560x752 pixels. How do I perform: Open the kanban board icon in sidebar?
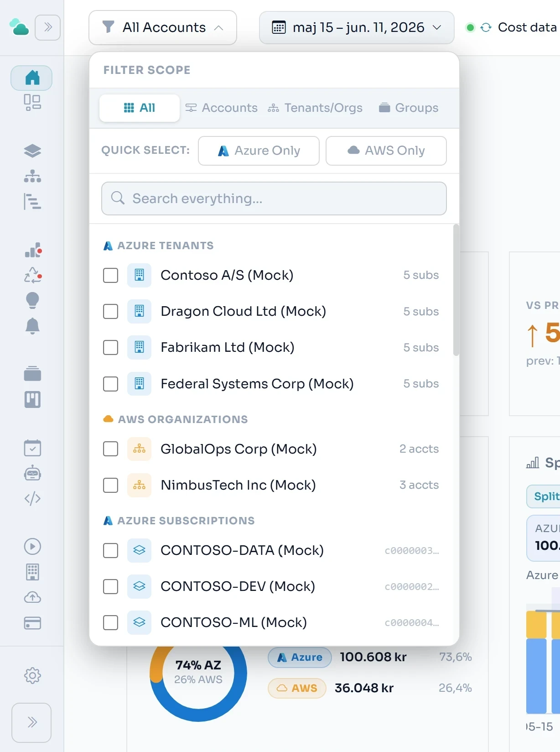point(32,399)
